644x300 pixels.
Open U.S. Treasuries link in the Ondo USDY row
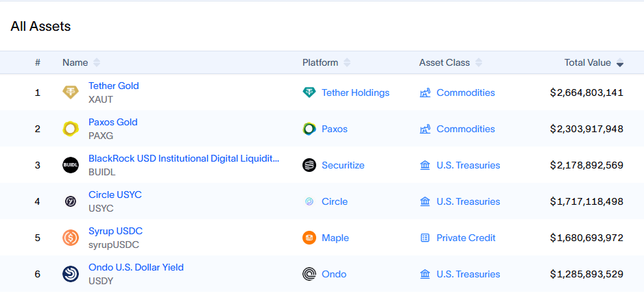[x=468, y=274]
